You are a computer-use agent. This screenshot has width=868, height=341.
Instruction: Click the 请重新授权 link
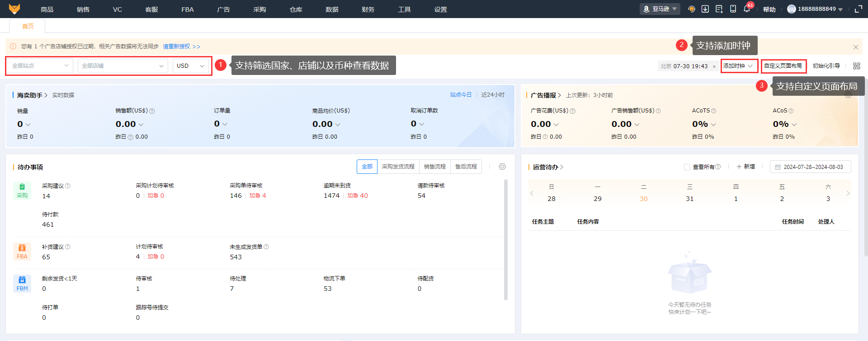click(181, 47)
